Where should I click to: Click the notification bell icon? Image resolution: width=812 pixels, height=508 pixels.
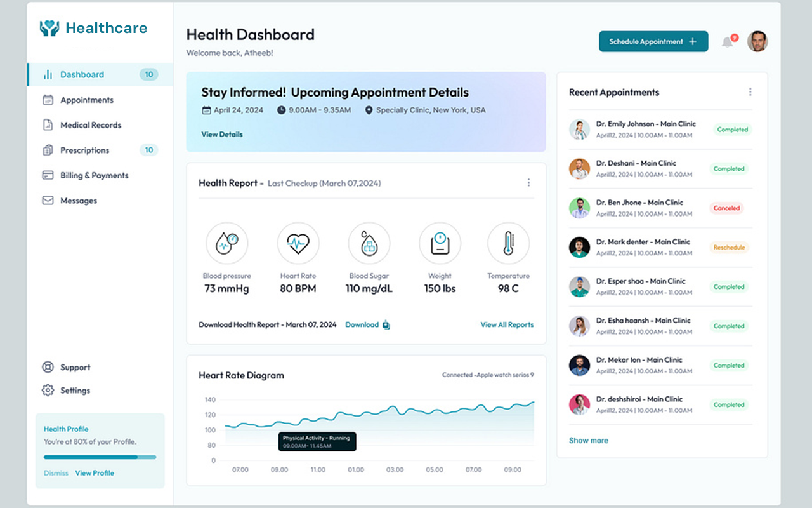click(728, 43)
